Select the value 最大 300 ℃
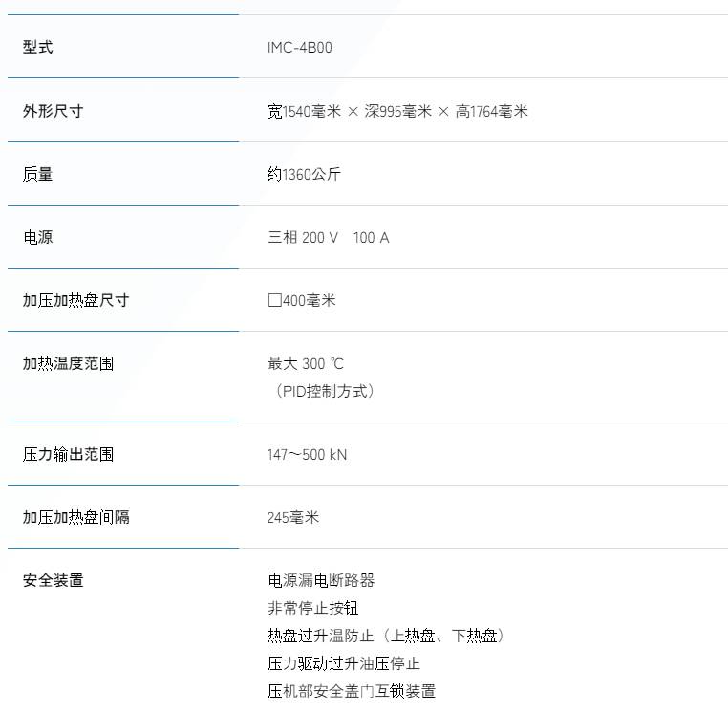 tap(306, 363)
